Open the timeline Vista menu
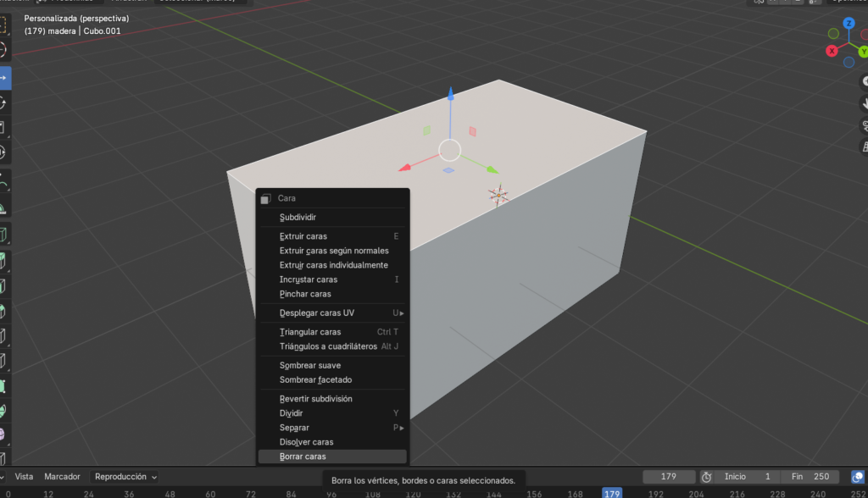 pos(24,477)
